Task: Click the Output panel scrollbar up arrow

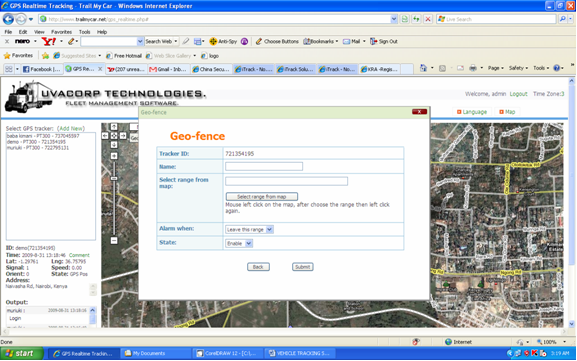Action: coord(92,310)
